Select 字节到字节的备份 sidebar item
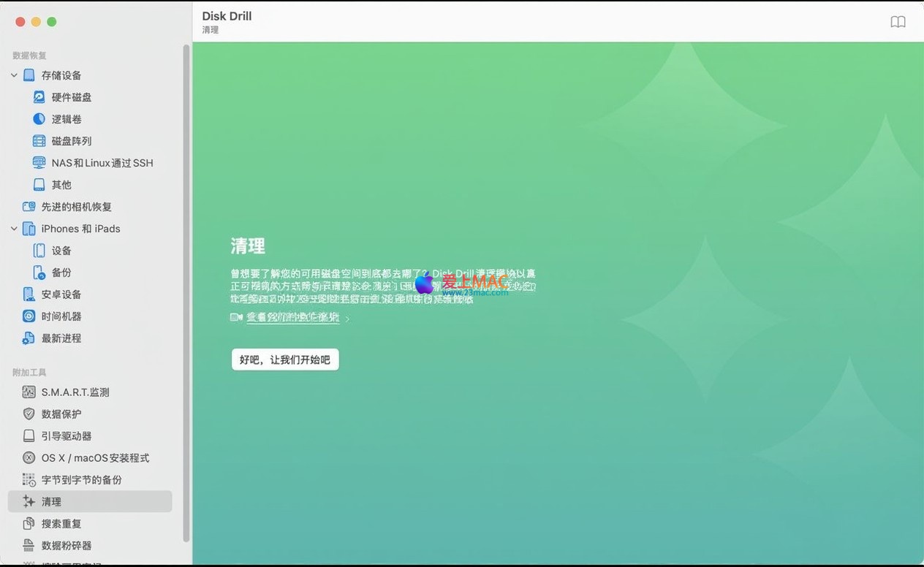This screenshot has width=924, height=567. click(81, 480)
